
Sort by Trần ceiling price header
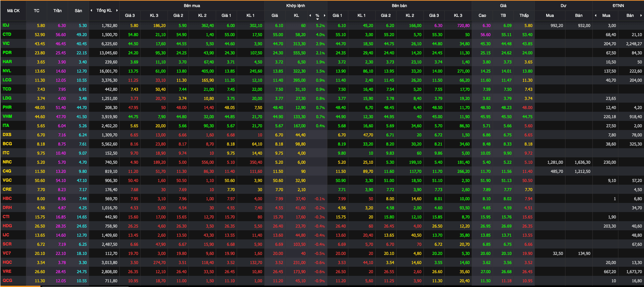(x=58, y=11)
